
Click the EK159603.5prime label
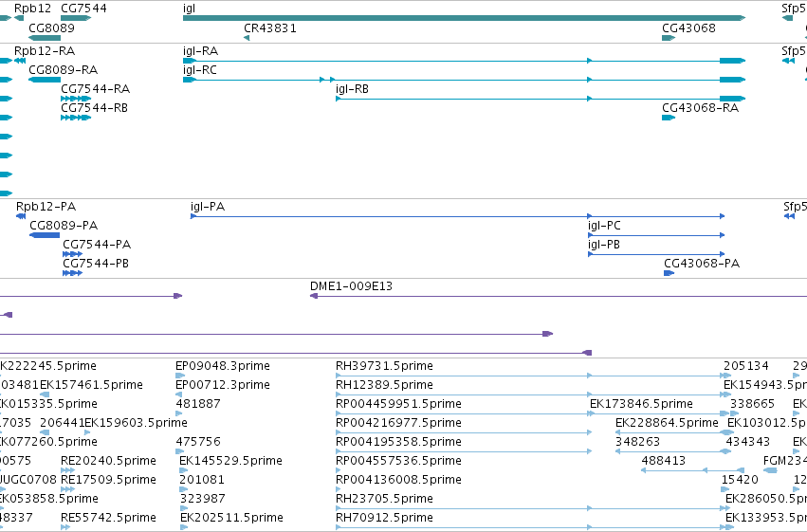pos(136,423)
